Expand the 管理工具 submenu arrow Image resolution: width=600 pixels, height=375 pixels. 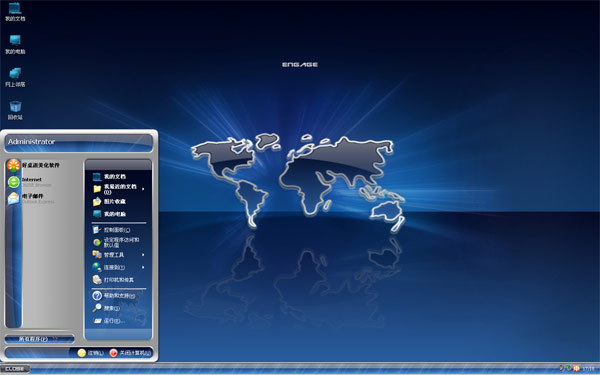143,255
